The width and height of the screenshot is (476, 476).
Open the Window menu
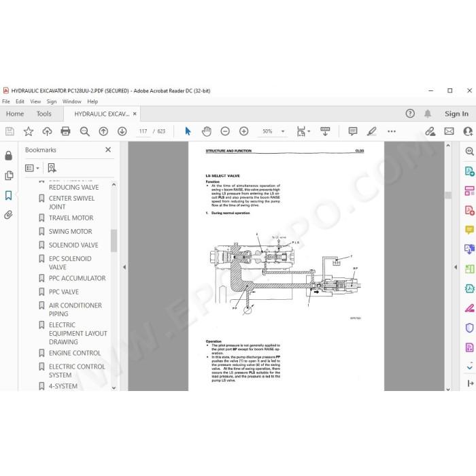(x=72, y=101)
